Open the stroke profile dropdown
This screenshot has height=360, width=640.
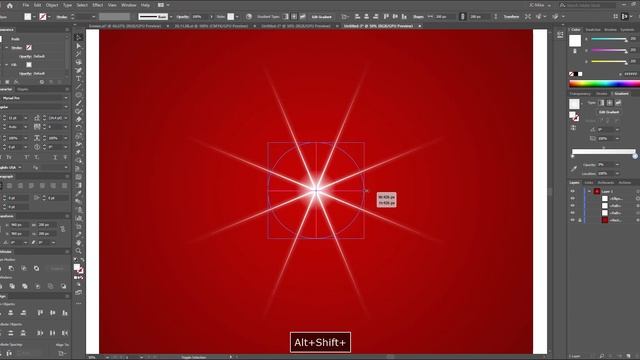pyautogui.click(x=171, y=17)
